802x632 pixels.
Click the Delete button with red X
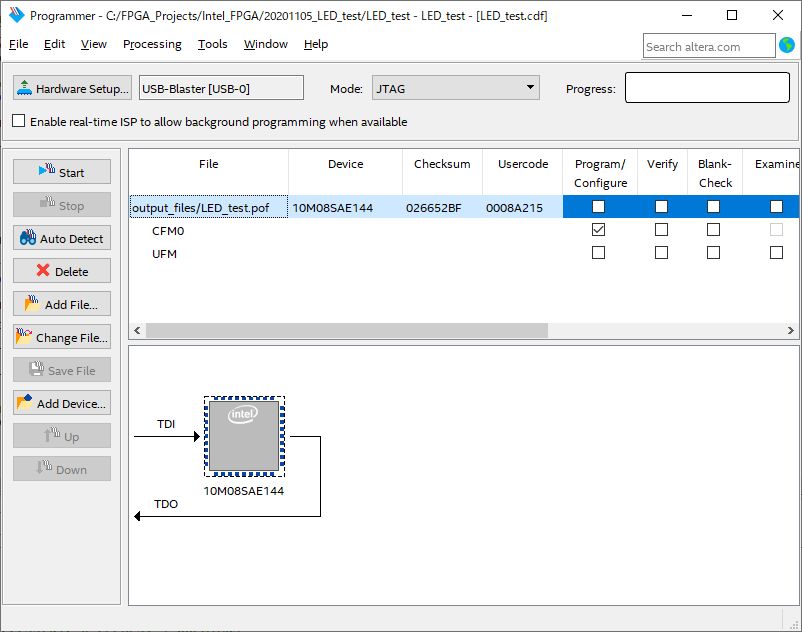61,271
